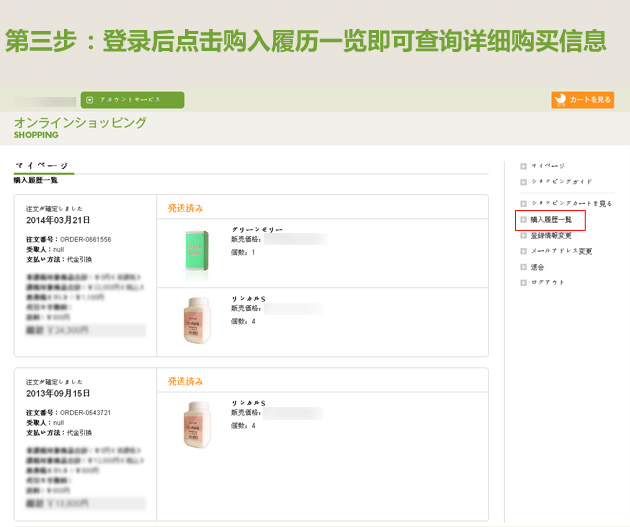Click the bullet icon beside 登録情報変更
Image resolution: width=630 pixels, height=527 pixels.
tap(523, 235)
